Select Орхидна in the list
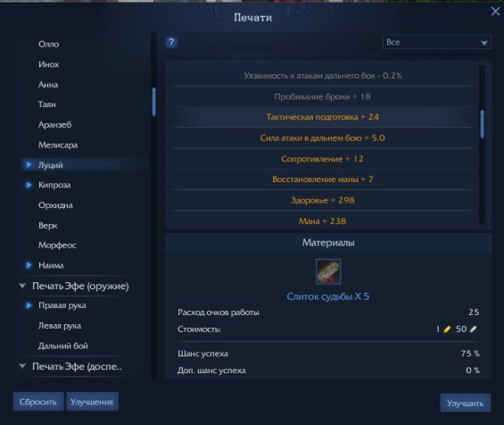This screenshot has height=425, width=504. coord(55,205)
